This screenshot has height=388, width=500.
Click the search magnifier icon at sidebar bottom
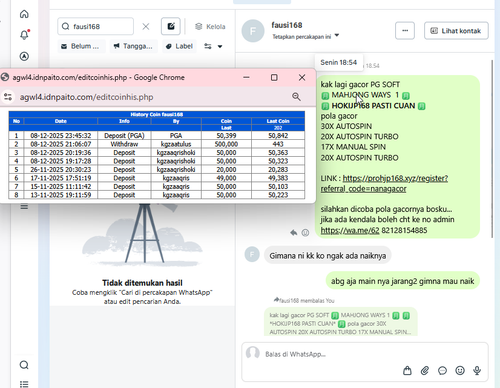pos(24,365)
